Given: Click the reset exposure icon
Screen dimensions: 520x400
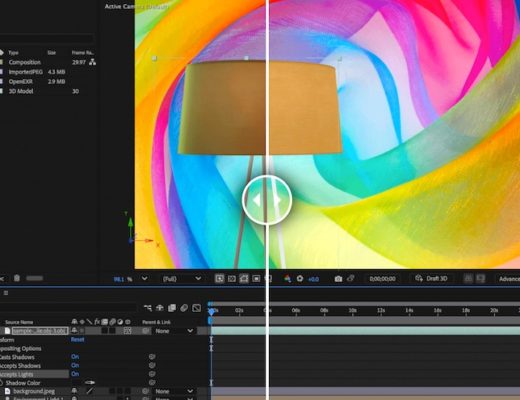Looking at the screenshot, I should click(300, 279).
